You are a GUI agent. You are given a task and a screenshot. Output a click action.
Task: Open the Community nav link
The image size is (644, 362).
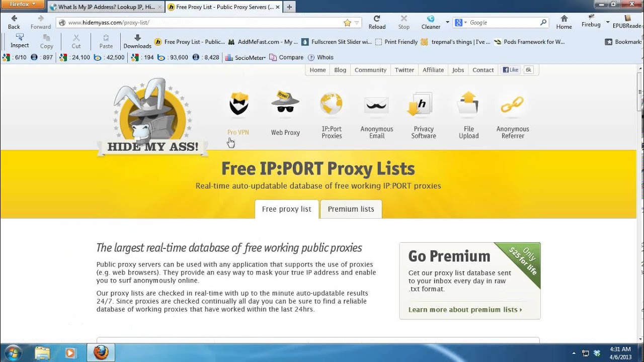coord(370,70)
